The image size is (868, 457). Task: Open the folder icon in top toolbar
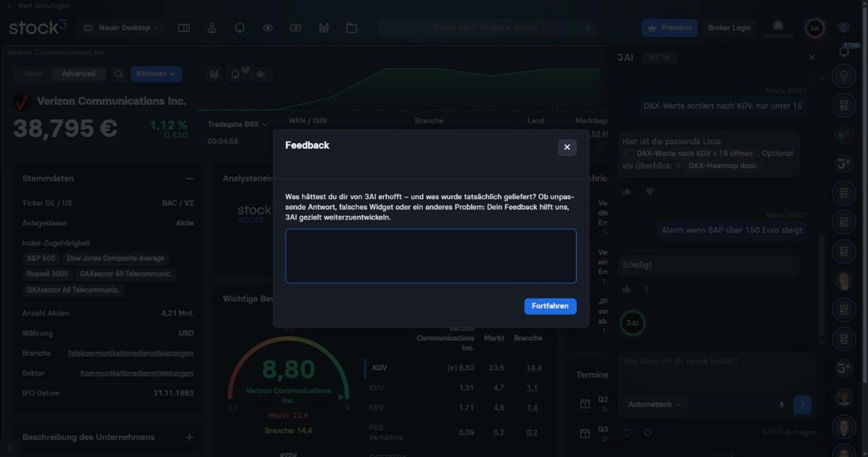352,28
